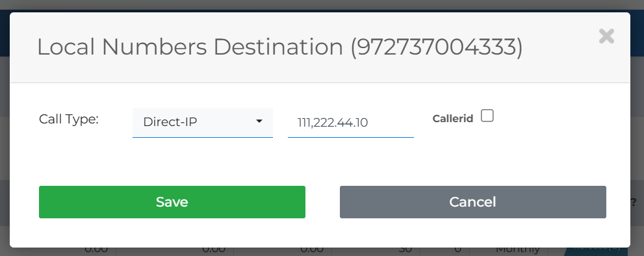
Task: Click the 0 value cell beside Monthly
Action: pos(458,250)
